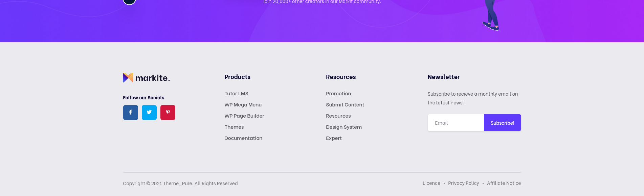Image resolution: width=644 pixels, height=196 pixels.
Task: Open the Expert link
Action: 334,138
